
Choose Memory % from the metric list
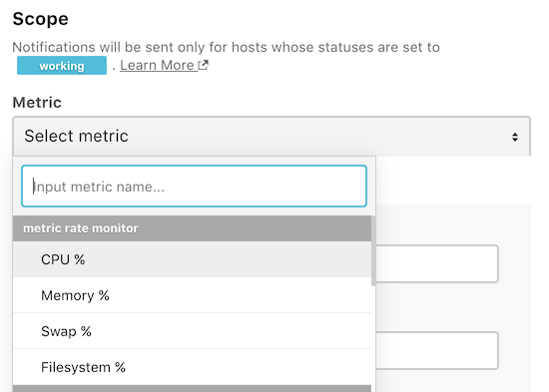[x=192, y=295]
